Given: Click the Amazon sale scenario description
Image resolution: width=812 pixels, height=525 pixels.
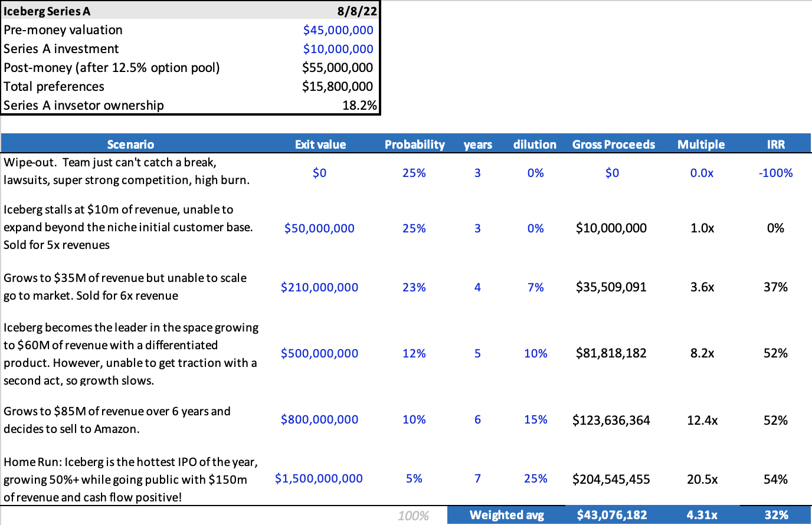Looking at the screenshot, I should click(x=117, y=420).
